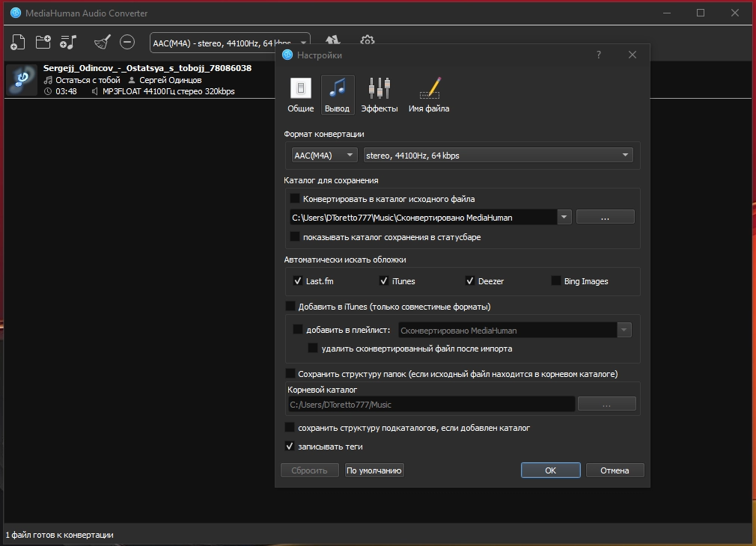Click the По умолчанию button
Viewport: 756px width, 546px height.
(374, 470)
